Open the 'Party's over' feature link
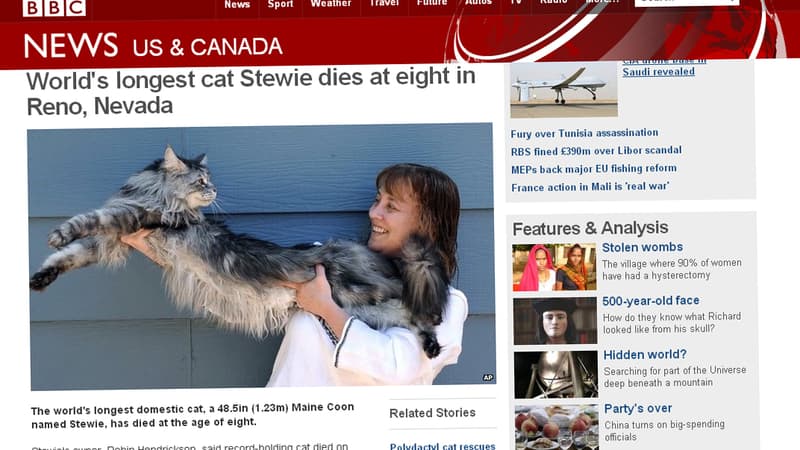The height and width of the screenshot is (450, 800). tap(638, 409)
